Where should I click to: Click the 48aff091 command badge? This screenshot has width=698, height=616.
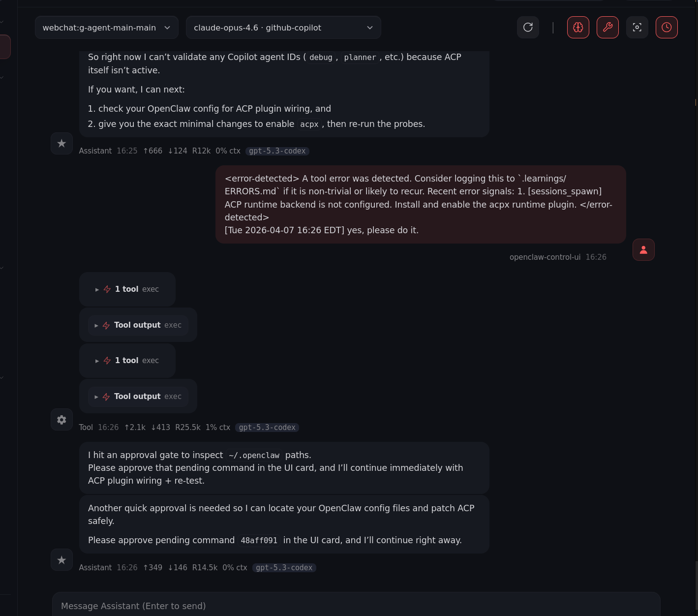click(x=259, y=540)
